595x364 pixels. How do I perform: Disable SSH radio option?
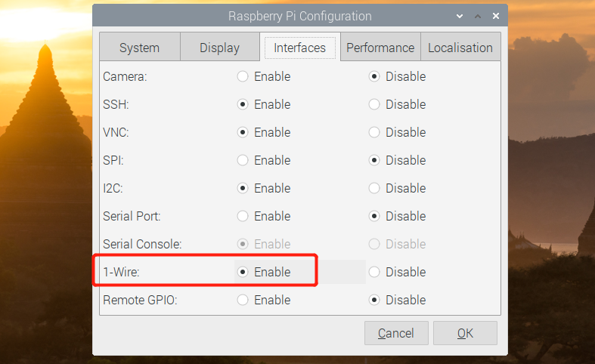(x=374, y=104)
